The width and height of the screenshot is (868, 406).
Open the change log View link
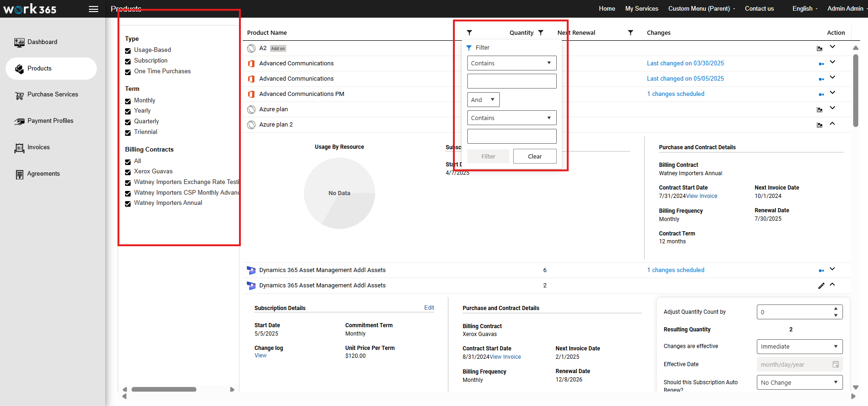[260, 355]
